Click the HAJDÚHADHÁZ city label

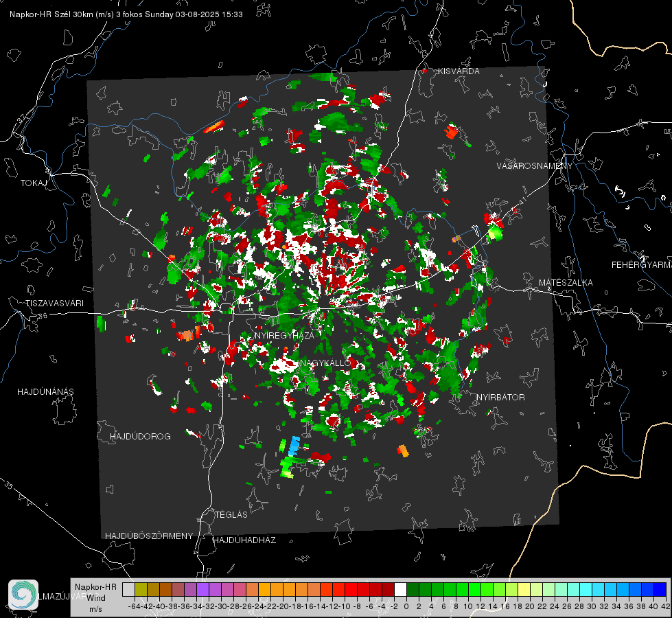point(244,540)
